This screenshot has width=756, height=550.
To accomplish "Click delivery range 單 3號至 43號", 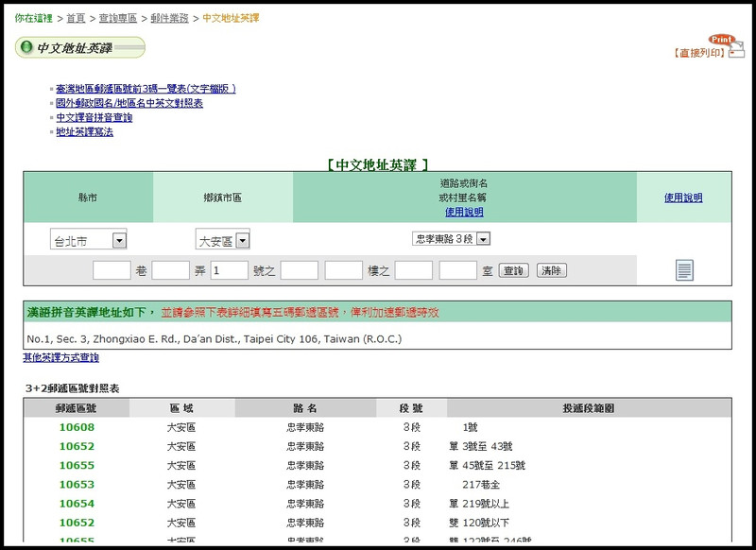I will (x=481, y=447).
